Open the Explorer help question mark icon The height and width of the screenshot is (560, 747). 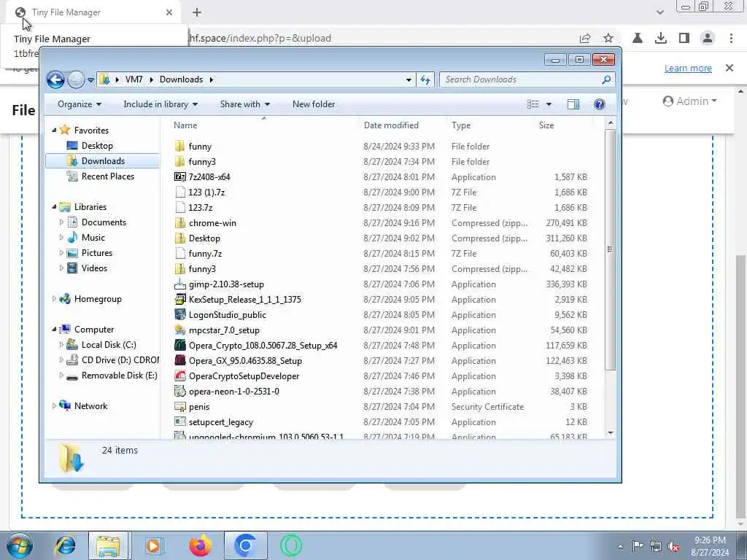coord(600,104)
